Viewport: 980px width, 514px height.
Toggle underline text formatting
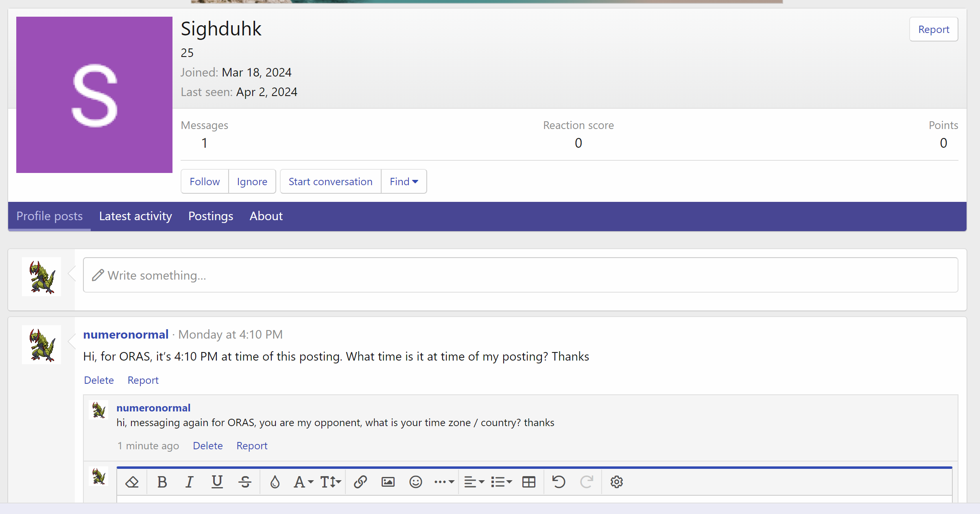[x=217, y=482]
